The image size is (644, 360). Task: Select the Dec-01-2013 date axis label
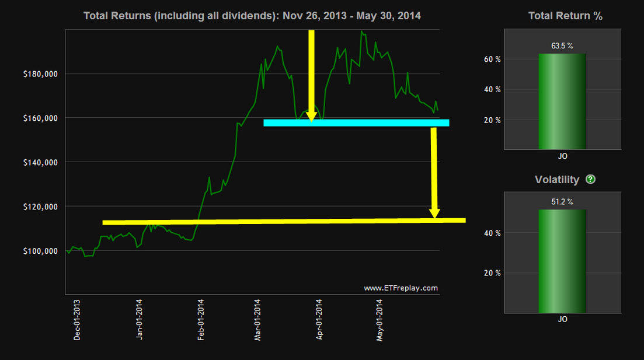pos(78,320)
